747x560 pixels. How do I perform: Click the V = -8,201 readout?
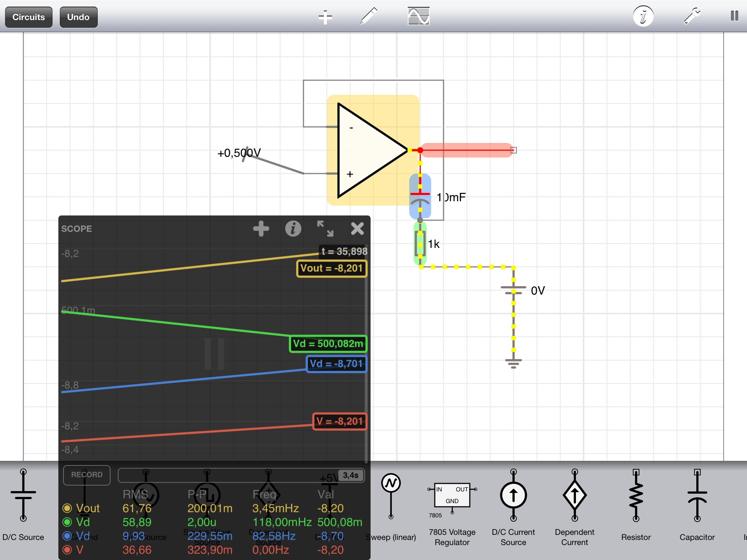(340, 421)
